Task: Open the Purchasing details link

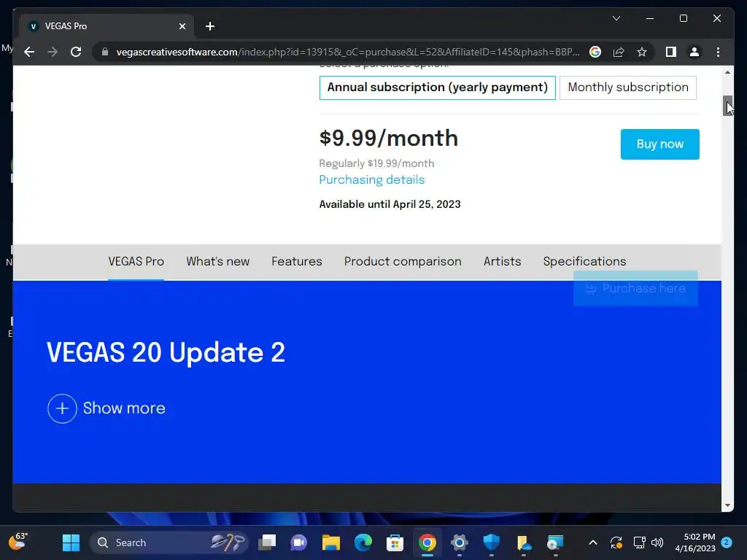Action: 371,179
